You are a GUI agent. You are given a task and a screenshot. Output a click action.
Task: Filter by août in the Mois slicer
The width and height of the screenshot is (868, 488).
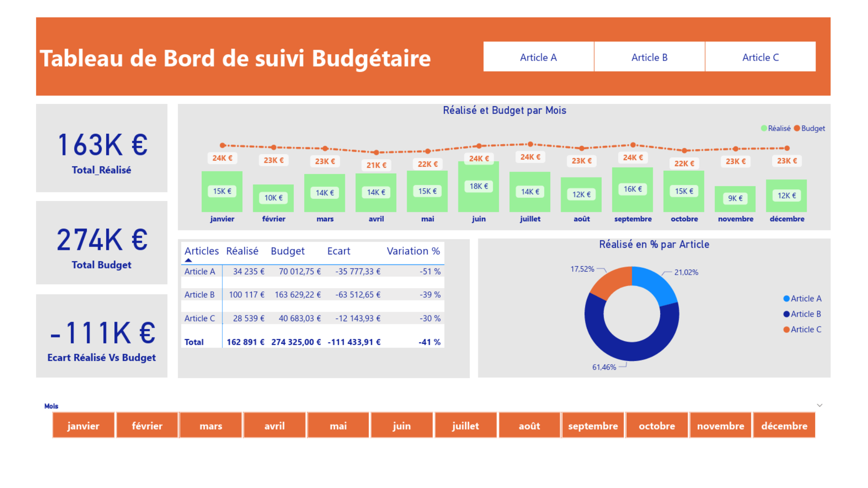tap(529, 425)
